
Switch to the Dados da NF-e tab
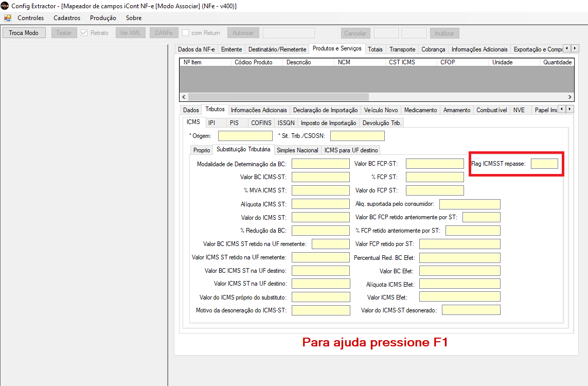[196, 49]
